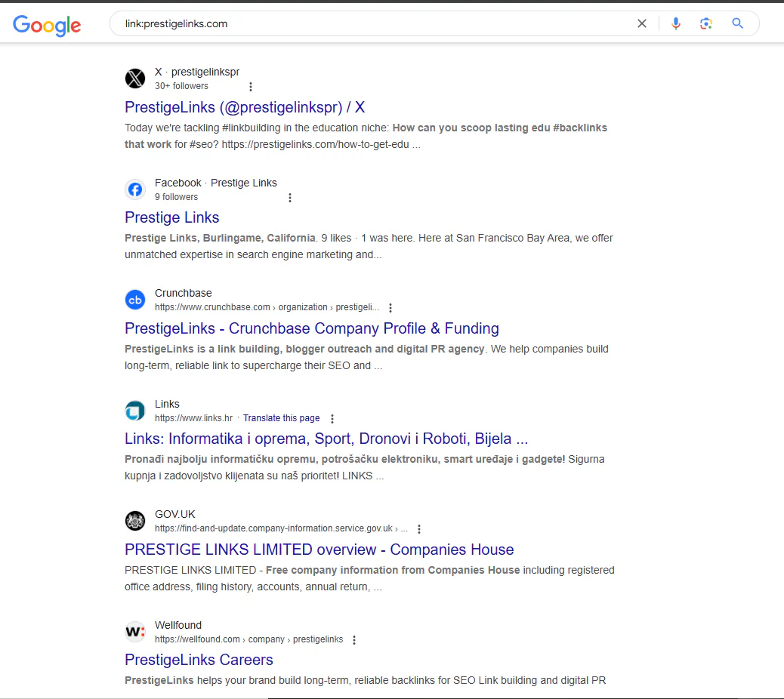Click the 'Links' site name above links.hr
Viewport: 784px width, 699px height.
coord(167,404)
